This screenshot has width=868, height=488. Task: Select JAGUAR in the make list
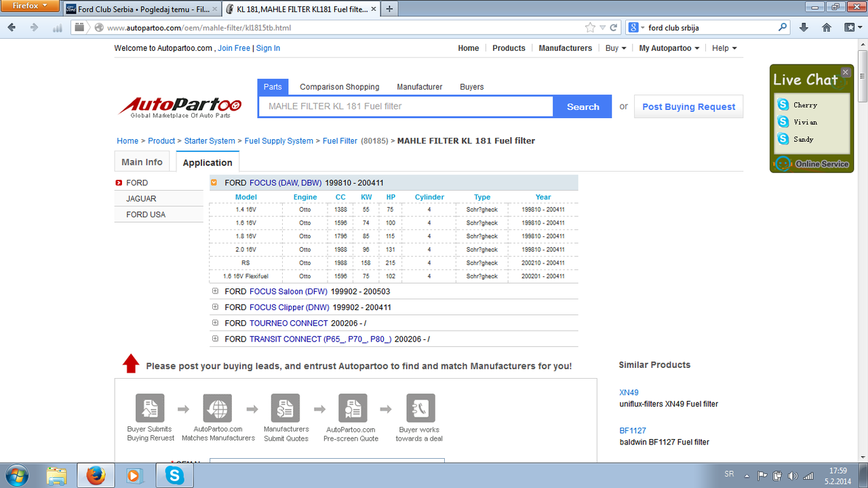pyautogui.click(x=141, y=199)
